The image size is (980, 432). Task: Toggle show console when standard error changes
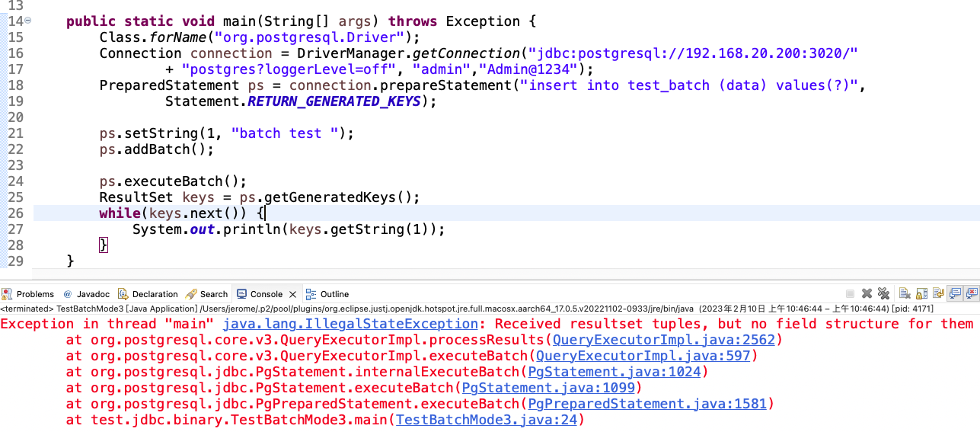coord(972,294)
